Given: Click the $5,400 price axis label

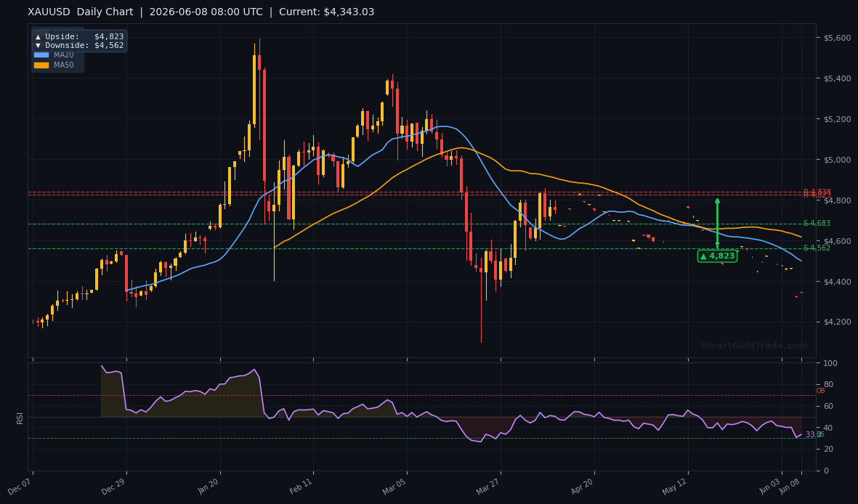Looking at the screenshot, I should pos(837,79).
